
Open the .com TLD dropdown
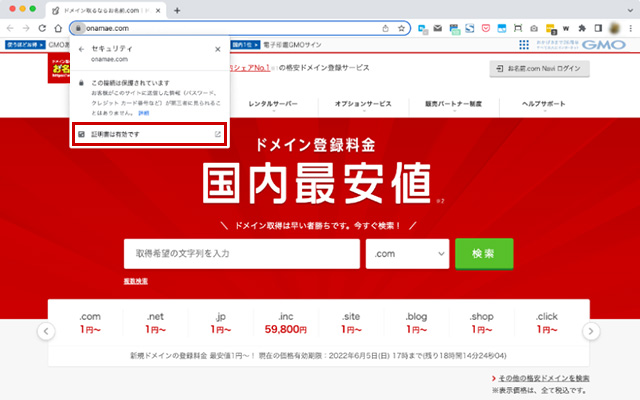[x=407, y=253]
